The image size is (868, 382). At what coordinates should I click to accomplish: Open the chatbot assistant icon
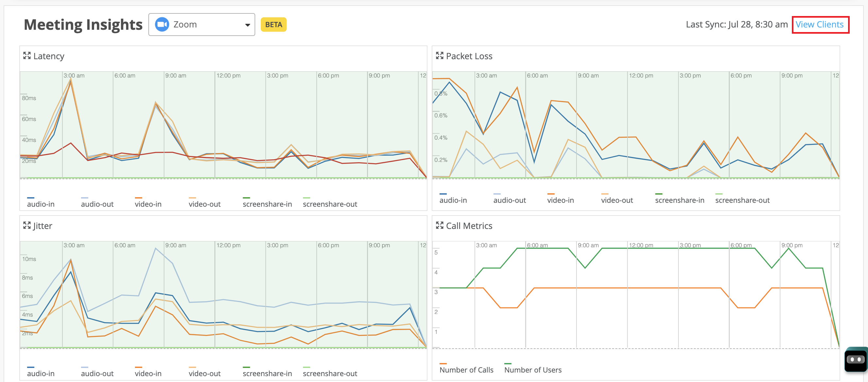(855, 360)
